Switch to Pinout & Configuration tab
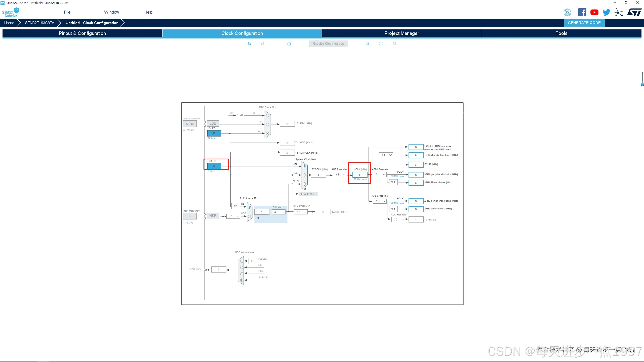Screen dimensions: 644x362 click(82, 33)
